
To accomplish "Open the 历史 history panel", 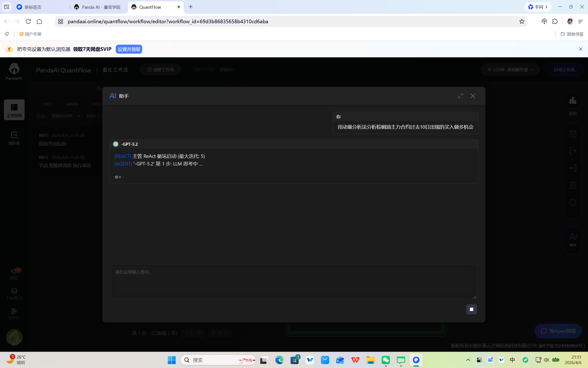I will (x=573, y=103).
